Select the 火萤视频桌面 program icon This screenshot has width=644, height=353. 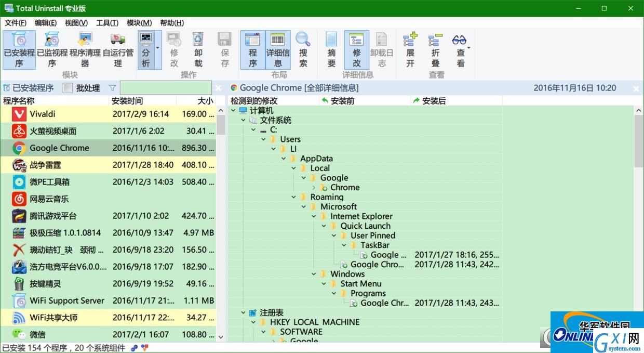click(x=19, y=131)
